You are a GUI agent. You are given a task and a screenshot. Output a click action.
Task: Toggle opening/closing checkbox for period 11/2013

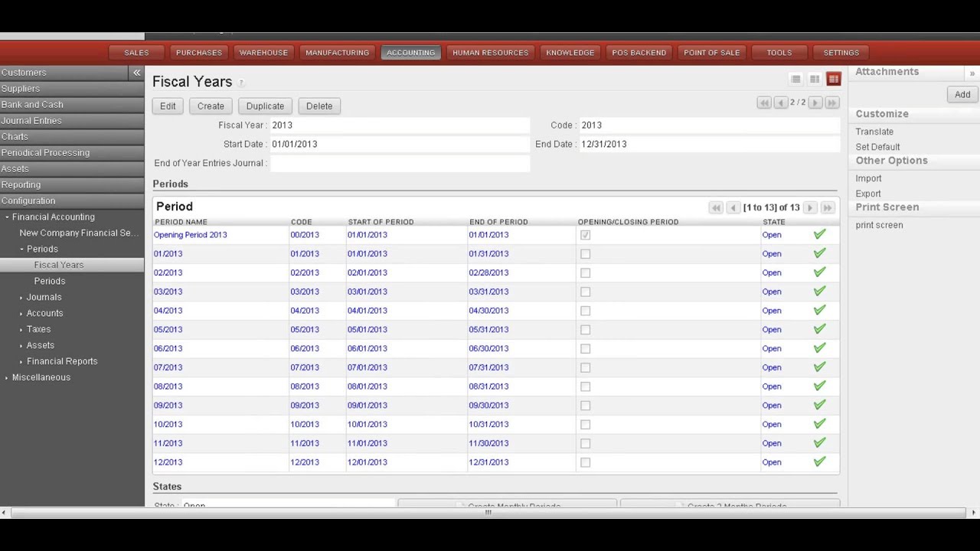pos(585,443)
